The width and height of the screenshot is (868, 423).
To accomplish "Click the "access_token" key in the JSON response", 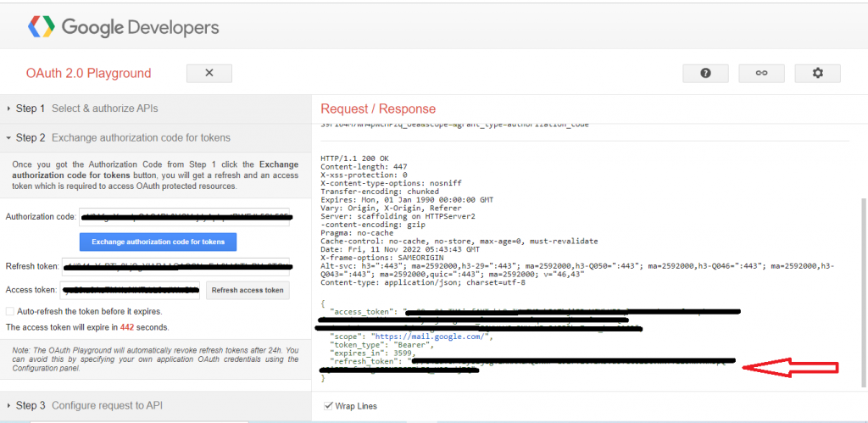I will pyautogui.click(x=363, y=312).
